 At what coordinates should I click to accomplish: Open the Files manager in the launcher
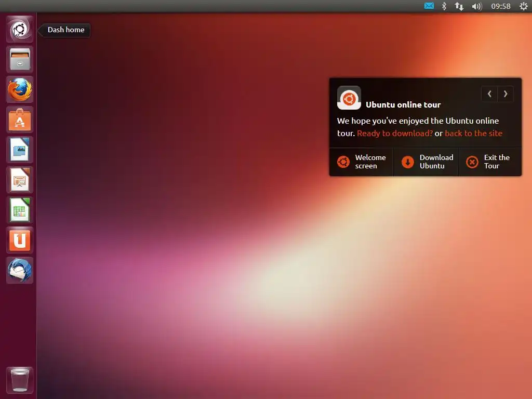20,59
